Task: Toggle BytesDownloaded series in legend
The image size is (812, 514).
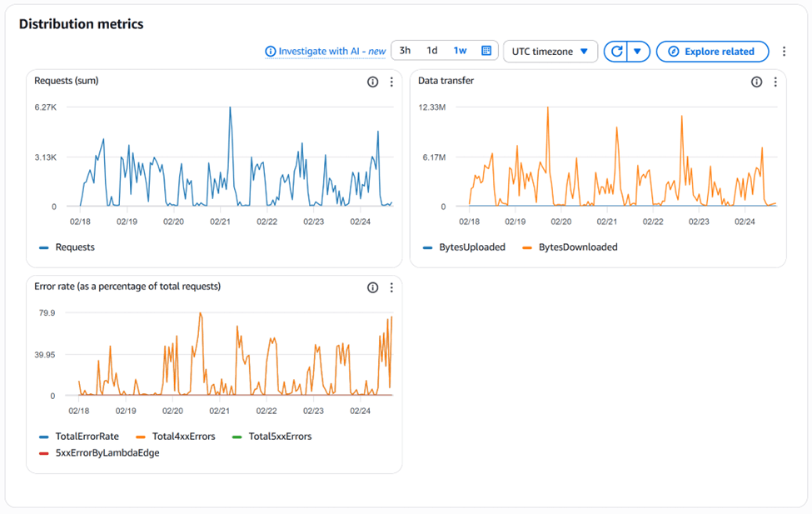Action: (577, 247)
